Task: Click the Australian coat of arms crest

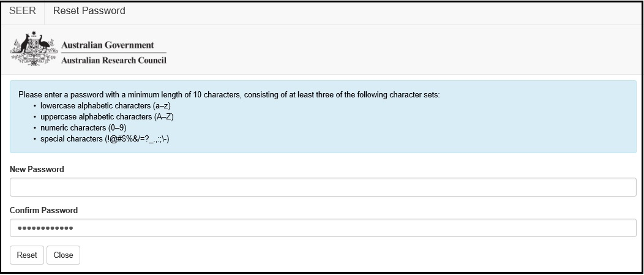Action: tap(34, 48)
